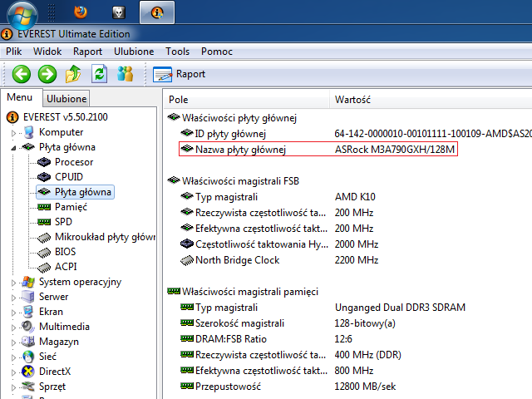The width and height of the screenshot is (532, 399).
Task: Click the Wartość column header
Action: pyautogui.click(x=352, y=100)
